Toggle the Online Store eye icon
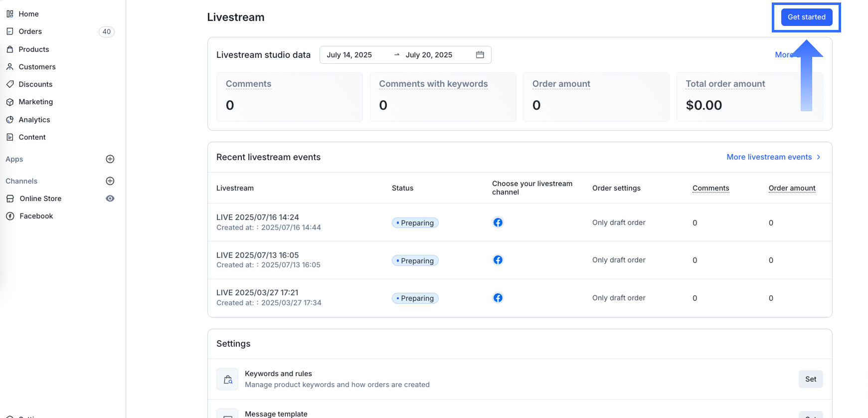The image size is (868, 418). point(110,199)
